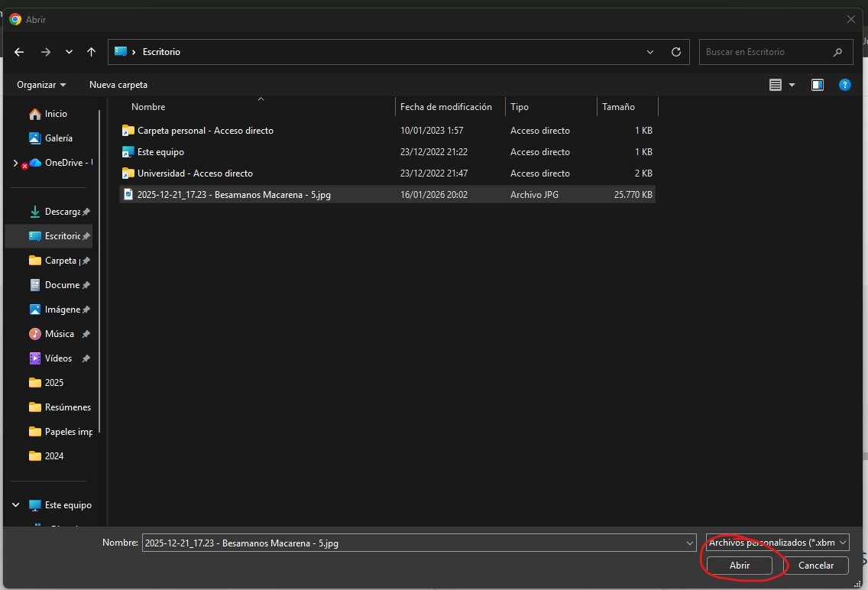The width and height of the screenshot is (868, 590).
Task: Click the Archivo JPG type cell
Action: 534,195
